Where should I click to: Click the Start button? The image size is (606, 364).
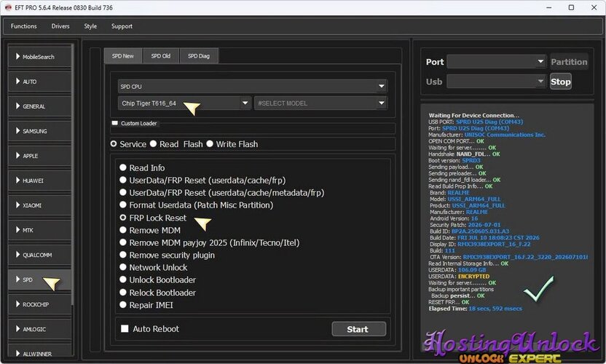358,329
